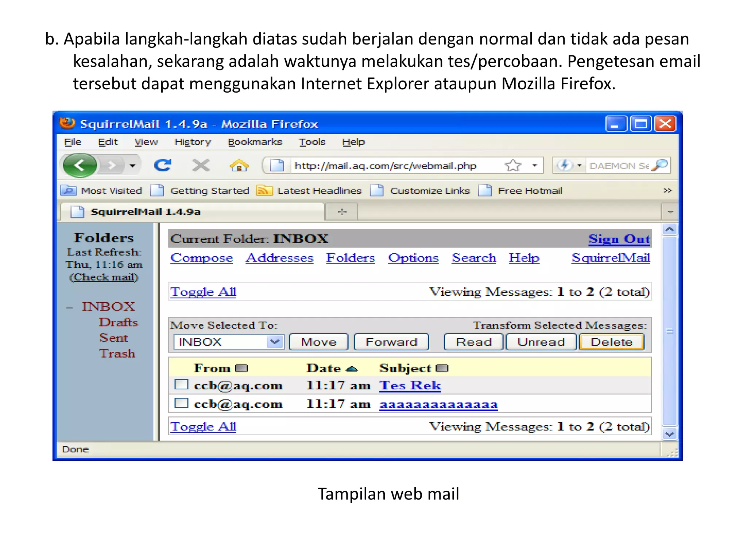This screenshot has width=747, height=560.
Task: Open the address bar history dropdown
Action: [535, 166]
